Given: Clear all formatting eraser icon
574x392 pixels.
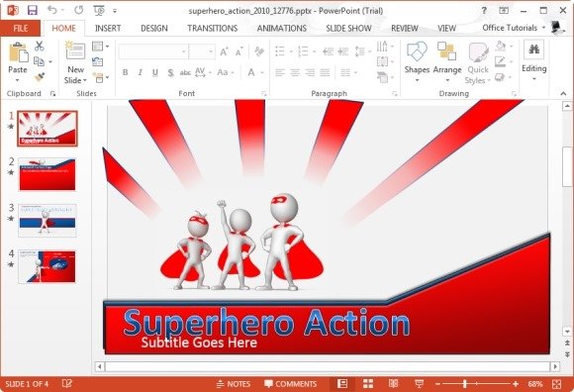Looking at the screenshot, I should (259, 51).
